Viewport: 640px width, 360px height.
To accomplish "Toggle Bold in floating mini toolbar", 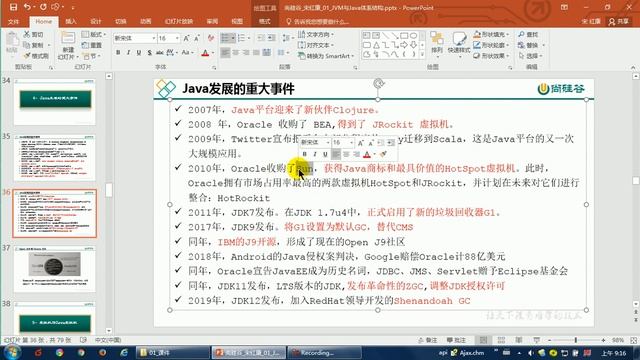I will (304, 154).
